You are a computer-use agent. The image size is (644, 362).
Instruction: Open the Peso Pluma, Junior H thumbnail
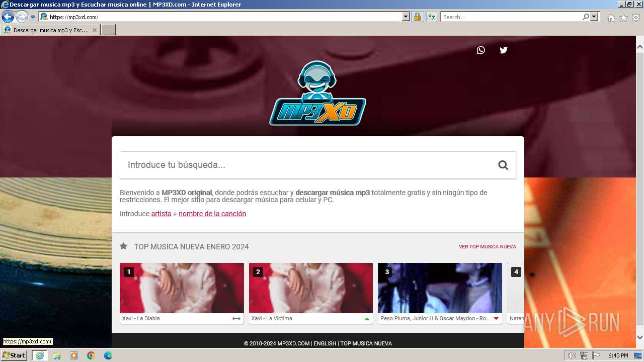pos(440,288)
